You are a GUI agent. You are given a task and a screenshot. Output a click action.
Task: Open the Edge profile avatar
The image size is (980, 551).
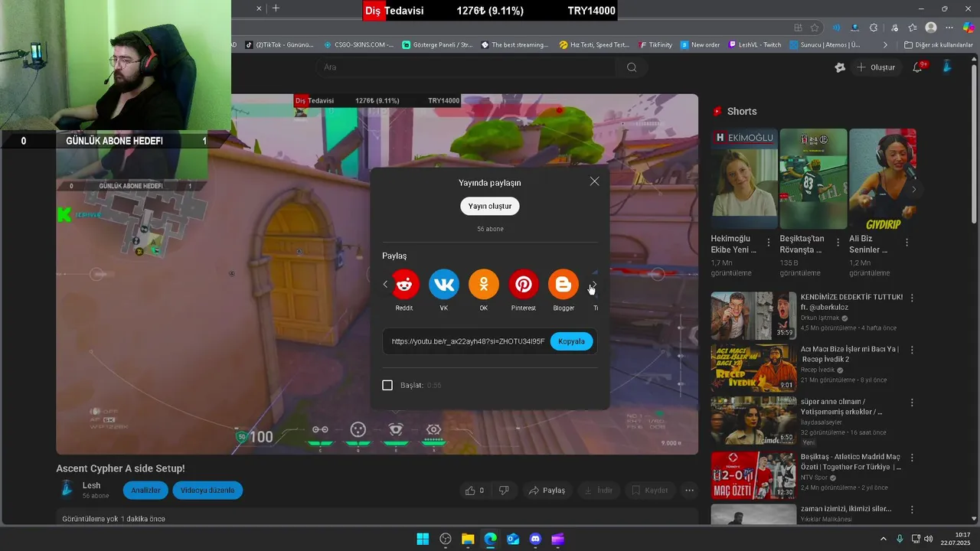(931, 28)
